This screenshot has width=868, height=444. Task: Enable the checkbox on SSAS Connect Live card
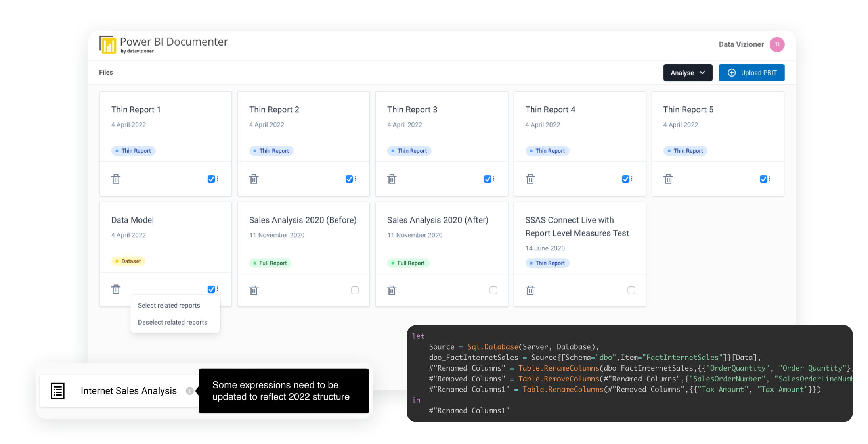[x=631, y=290]
